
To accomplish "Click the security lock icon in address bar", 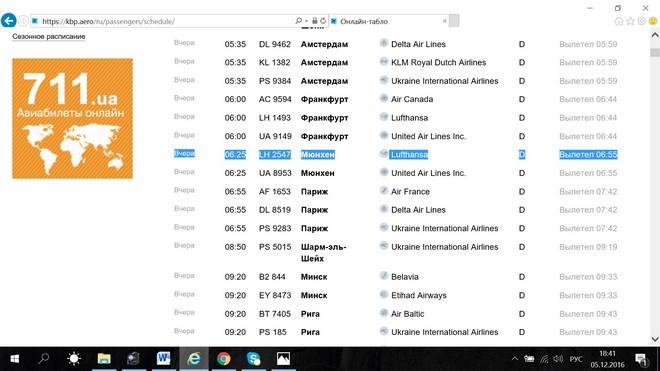I will click(x=314, y=21).
